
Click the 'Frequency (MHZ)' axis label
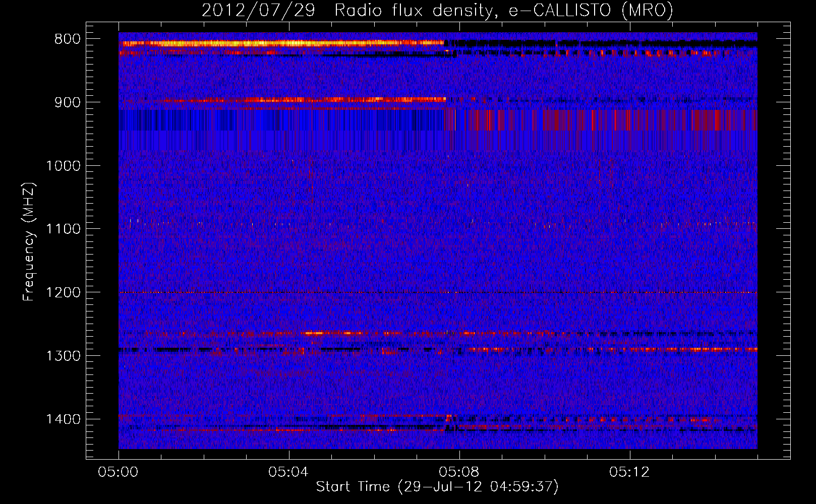pos(29,242)
